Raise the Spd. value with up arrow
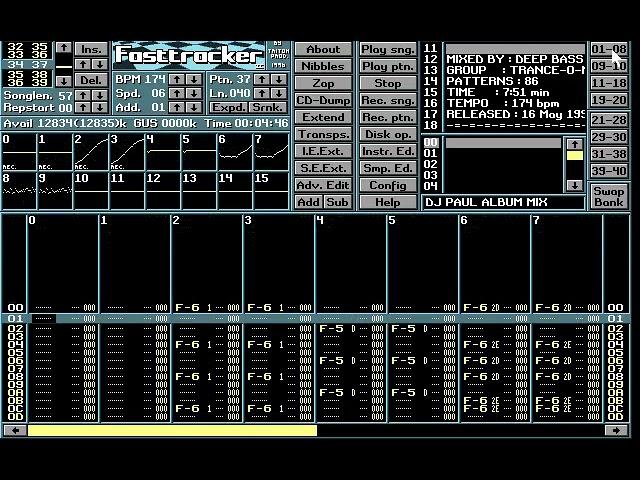The height and width of the screenshot is (480, 640). click(x=177, y=93)
